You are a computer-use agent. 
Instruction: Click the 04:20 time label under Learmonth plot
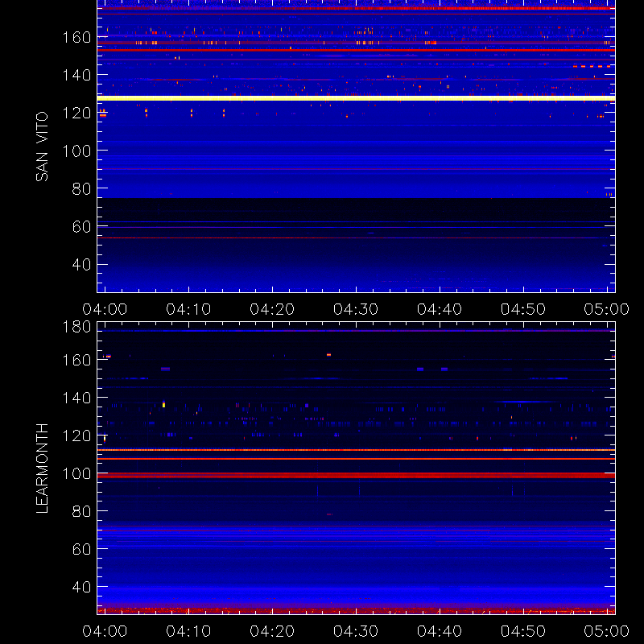[272, 631]
